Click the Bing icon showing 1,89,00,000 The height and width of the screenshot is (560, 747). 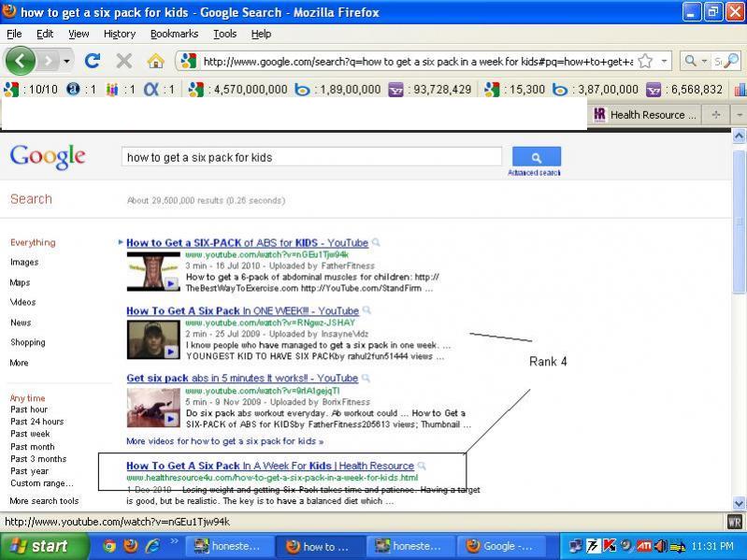click(x=302, y=90)
